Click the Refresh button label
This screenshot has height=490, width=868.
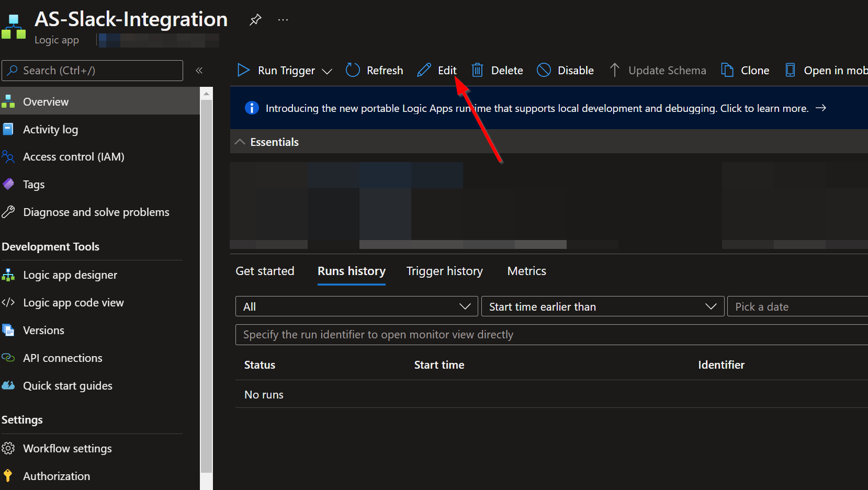click(385, 70)
